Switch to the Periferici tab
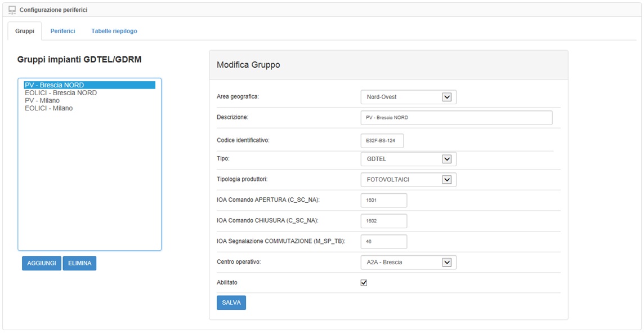Screen dimensions: 644x333 [62, 31]
